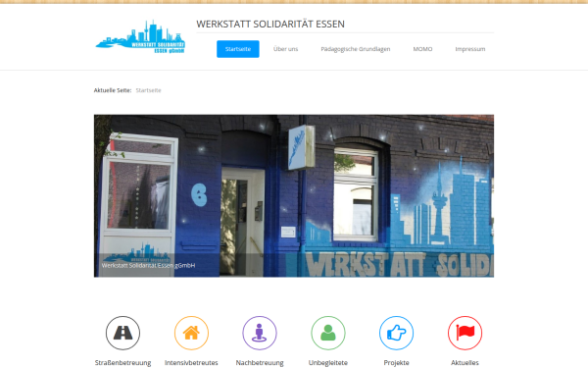Click the Intensivbetreutes label link

(191, 363)
